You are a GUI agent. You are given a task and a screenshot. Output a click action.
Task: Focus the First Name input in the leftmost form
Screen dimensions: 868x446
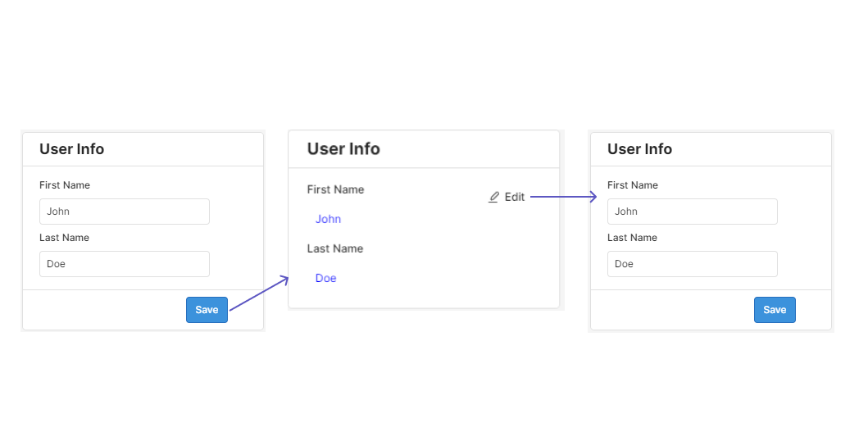pos(125,212)
